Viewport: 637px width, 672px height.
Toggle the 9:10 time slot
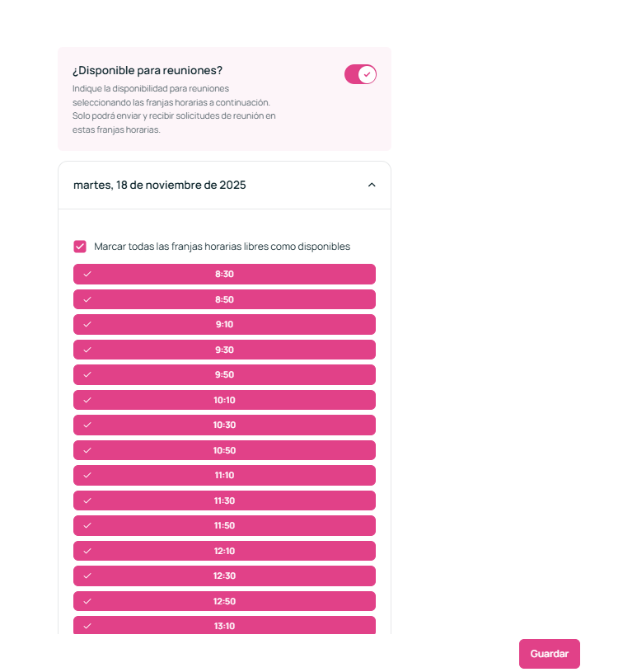(224, 325)
